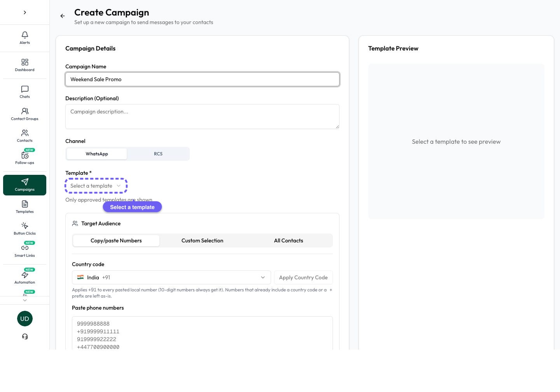Show more sidebar items via down chevron
This screenshot has width=560, height=392.
click(x=25, y=300)
